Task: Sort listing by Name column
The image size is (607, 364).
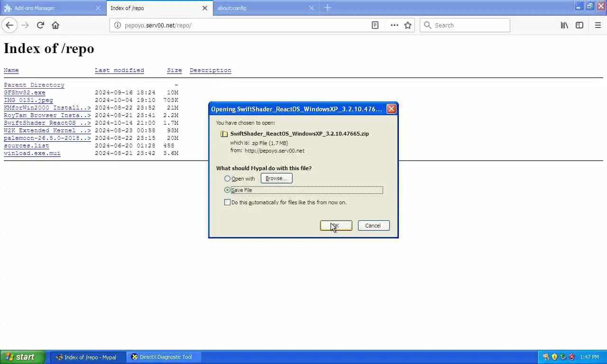Action: (x=11, y=70)
